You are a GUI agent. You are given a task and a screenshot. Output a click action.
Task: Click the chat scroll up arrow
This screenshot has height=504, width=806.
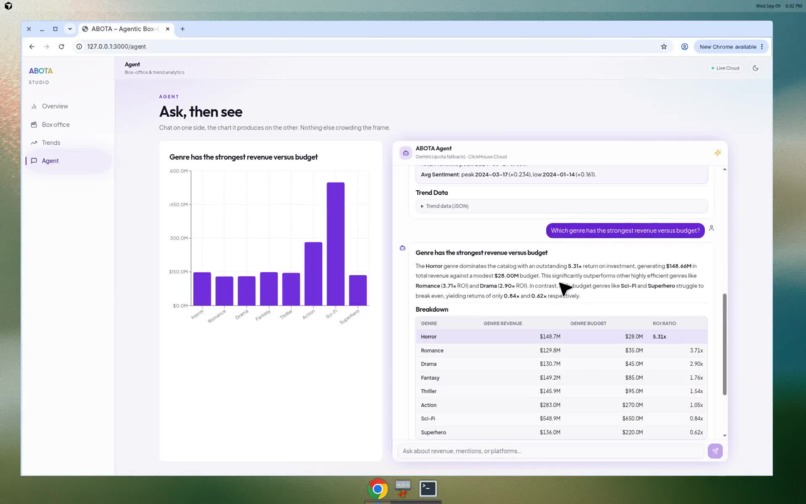[725, 169]
